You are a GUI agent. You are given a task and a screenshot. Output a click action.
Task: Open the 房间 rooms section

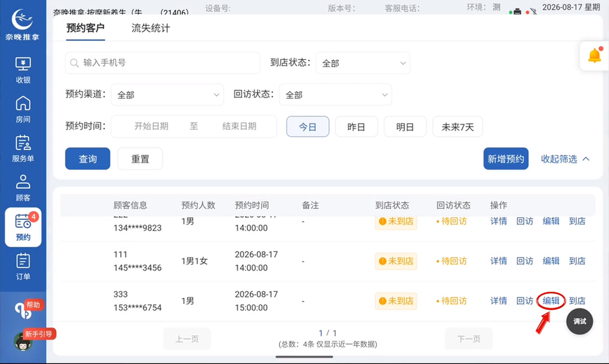click(x=23, y=109)
